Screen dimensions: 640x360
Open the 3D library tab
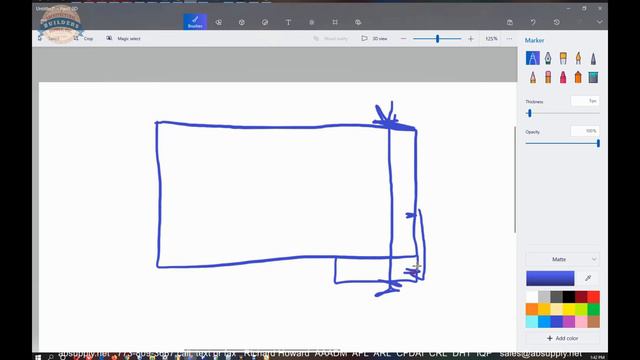(x=358, y=22)
